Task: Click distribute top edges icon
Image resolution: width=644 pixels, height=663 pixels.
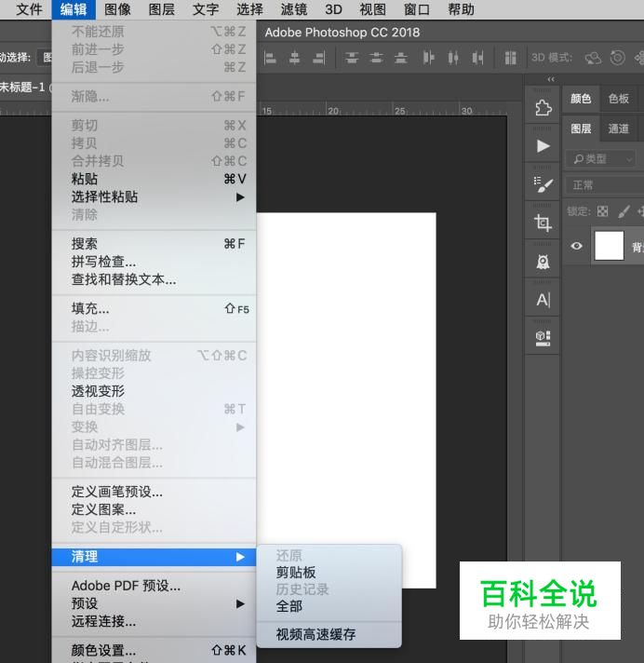Action: click(x=352, y=58)
